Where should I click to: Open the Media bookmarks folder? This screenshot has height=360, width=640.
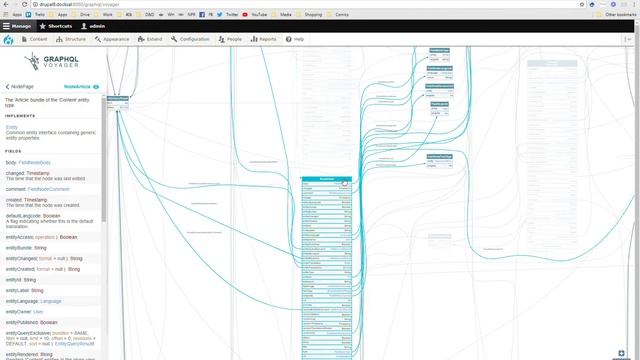pyautogui.click(x=282, y=14)
